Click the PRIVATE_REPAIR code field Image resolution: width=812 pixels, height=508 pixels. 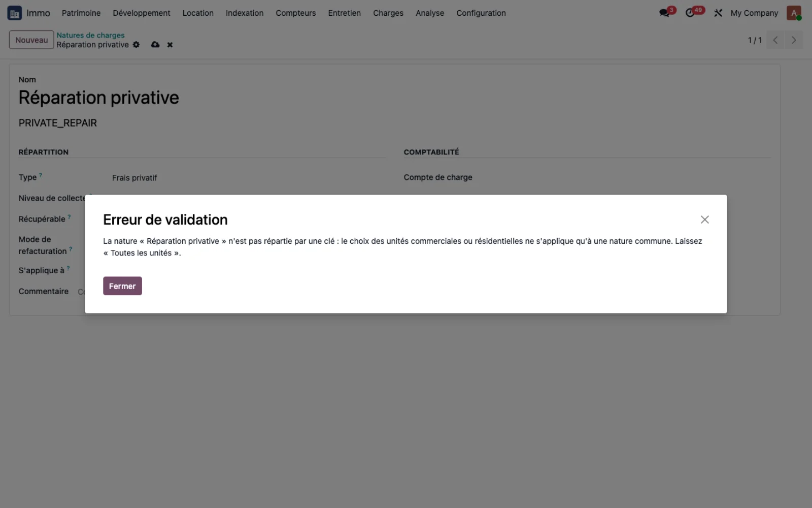(x=58, y=123)
